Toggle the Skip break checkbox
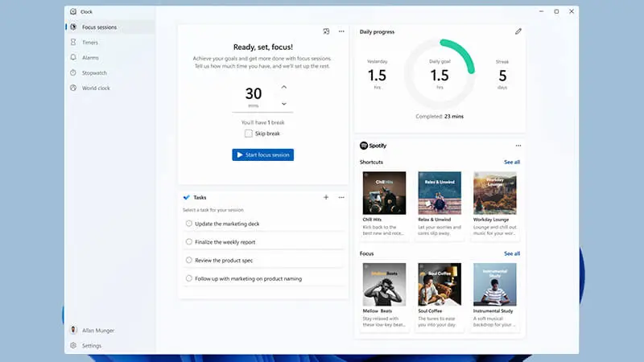Viewport: 644px width, 362px height. [x=249, y=134]
